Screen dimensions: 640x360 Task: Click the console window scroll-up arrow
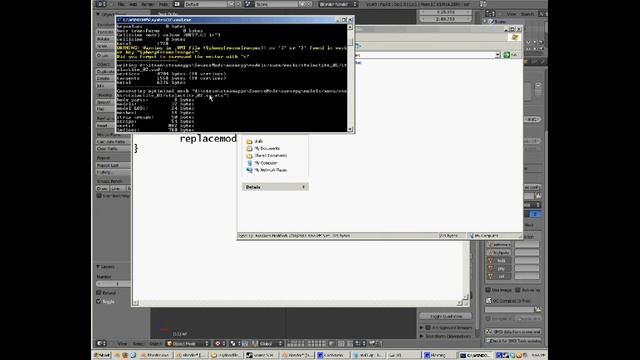[350, 27]
